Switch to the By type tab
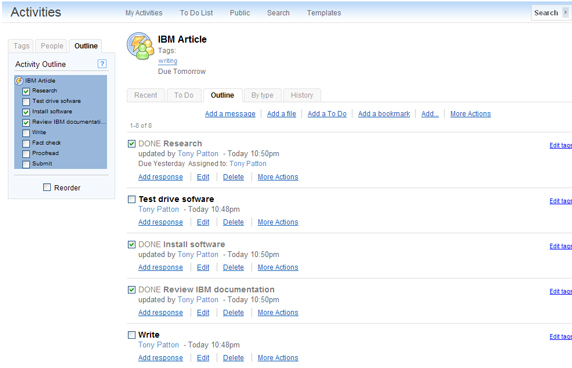572x368 pixels. pos(262,95)
